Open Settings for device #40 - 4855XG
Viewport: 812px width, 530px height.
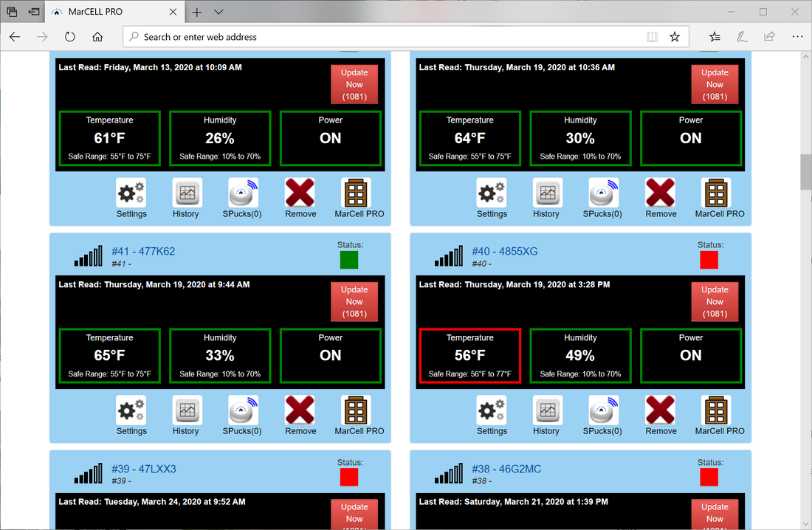pyautogui.click(x=492, y=416)
